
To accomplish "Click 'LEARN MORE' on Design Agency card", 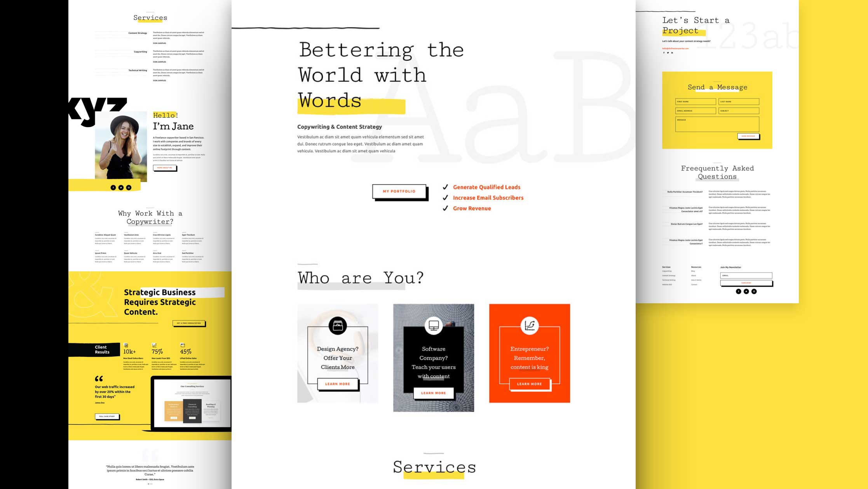I will coord(337,383).
